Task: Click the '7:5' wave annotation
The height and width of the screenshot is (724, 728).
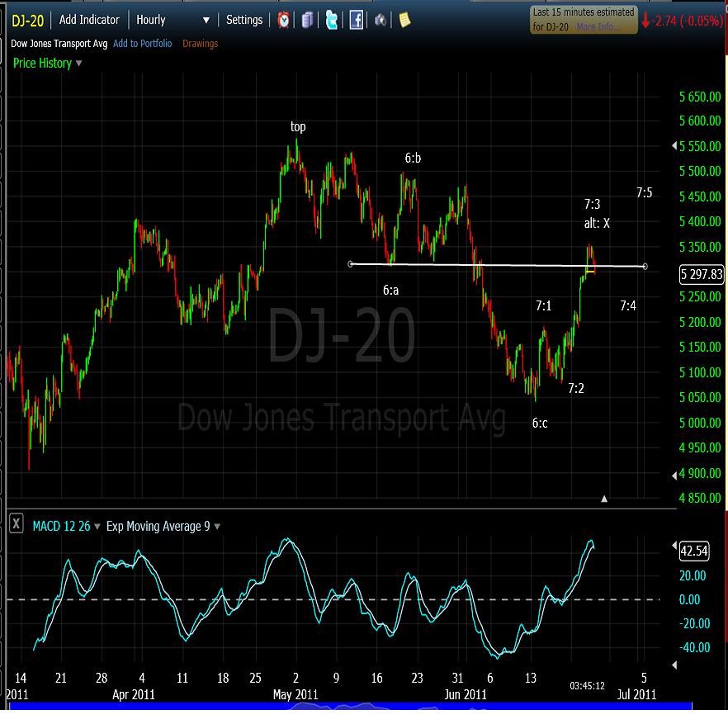Action: tap(645, 192)
